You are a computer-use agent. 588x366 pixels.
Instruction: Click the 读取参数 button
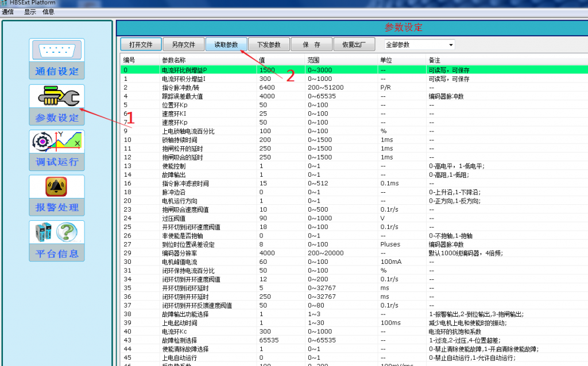226,45
